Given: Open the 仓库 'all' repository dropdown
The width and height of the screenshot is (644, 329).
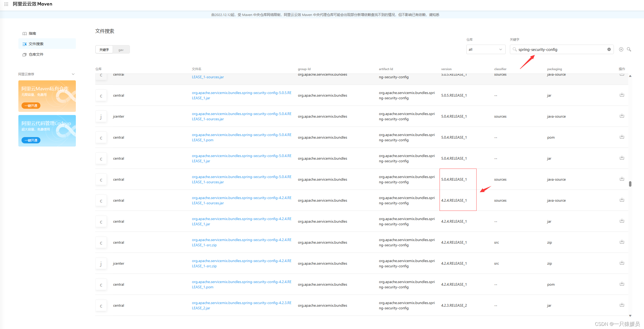Looking at the screenshot, I should [x=485, y=49].
